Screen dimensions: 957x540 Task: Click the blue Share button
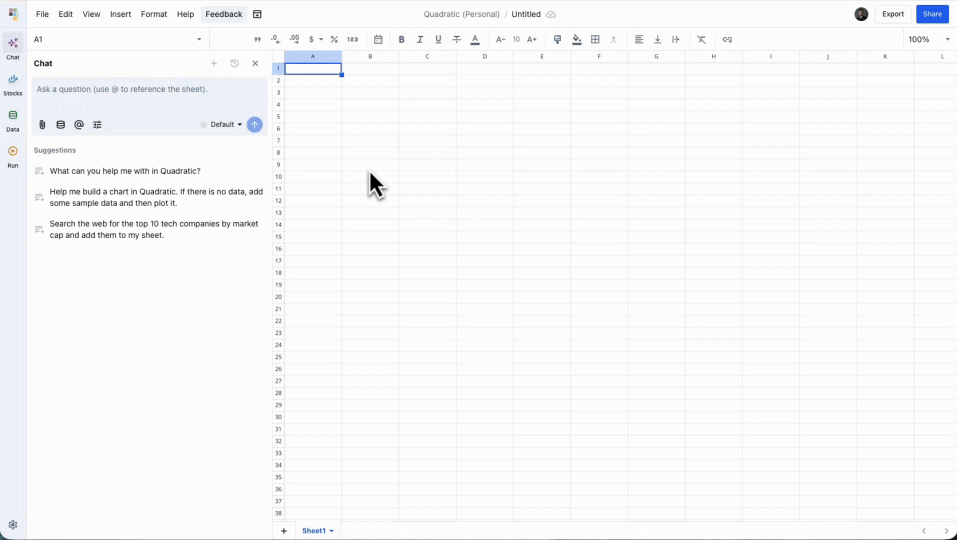[932, 14]
